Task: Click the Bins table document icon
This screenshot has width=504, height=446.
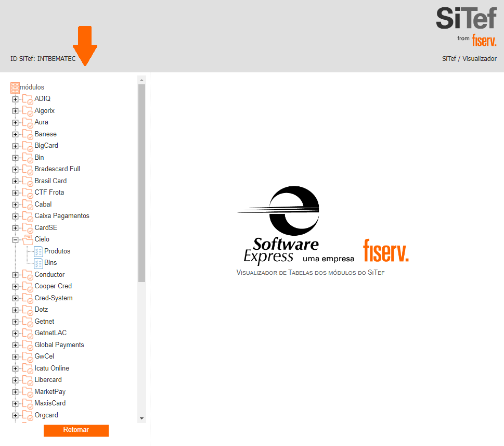Action: [x=38, y=263]
